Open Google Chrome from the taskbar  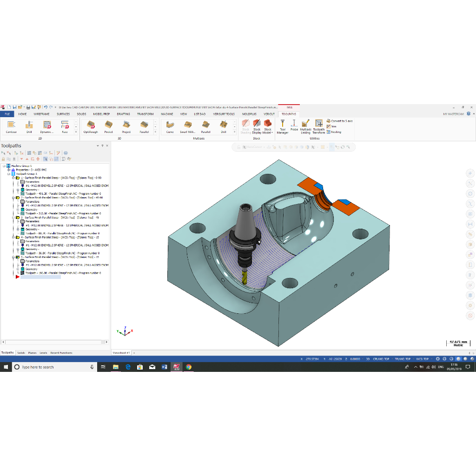(x=188, y=367)
